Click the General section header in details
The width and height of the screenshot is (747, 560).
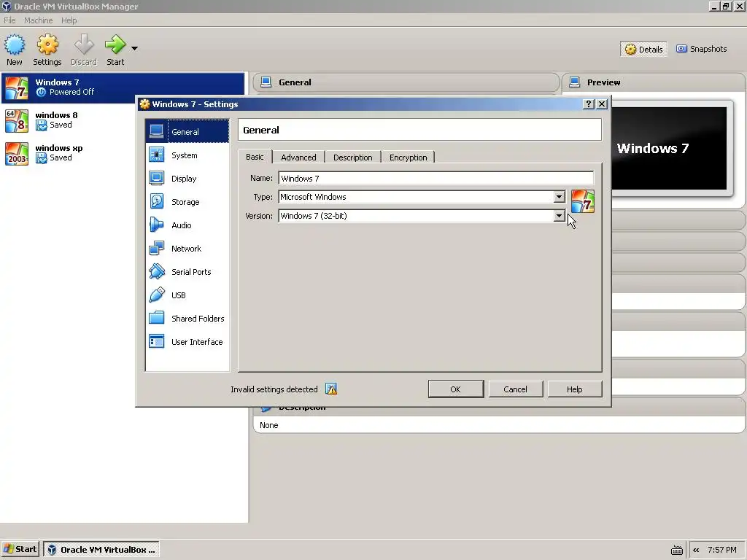406,82
